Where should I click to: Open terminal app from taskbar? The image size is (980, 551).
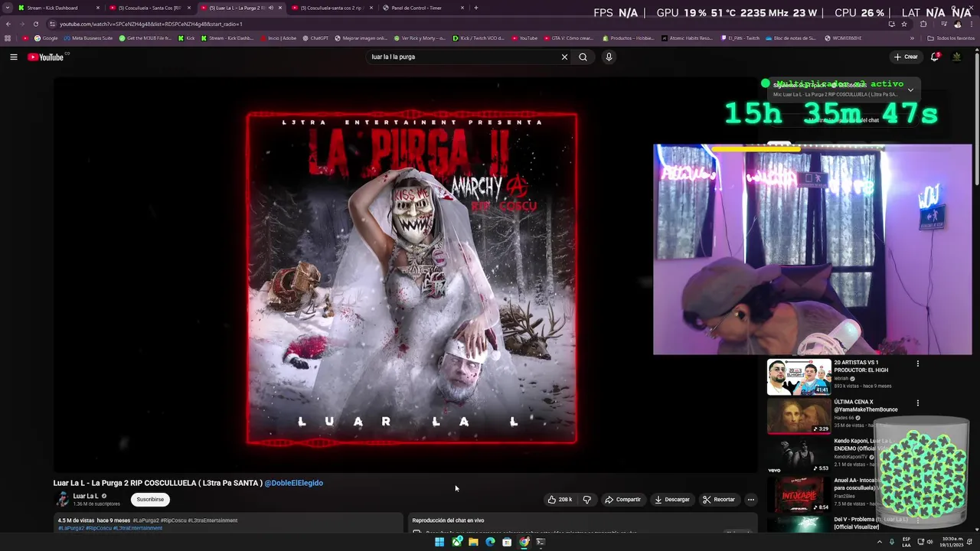(x=541, y=542)
